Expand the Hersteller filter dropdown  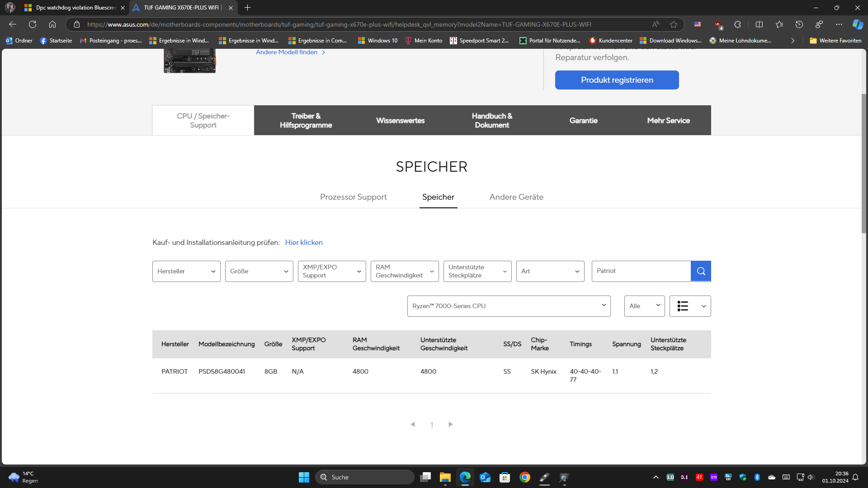(x=186, y=271)
